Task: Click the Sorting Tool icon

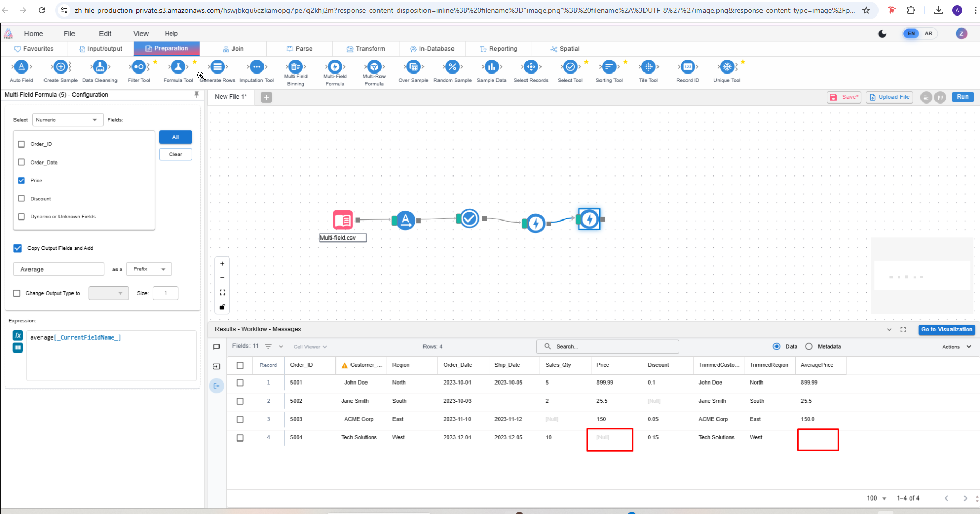Action: pyautogui.click(x=609, y=67)
